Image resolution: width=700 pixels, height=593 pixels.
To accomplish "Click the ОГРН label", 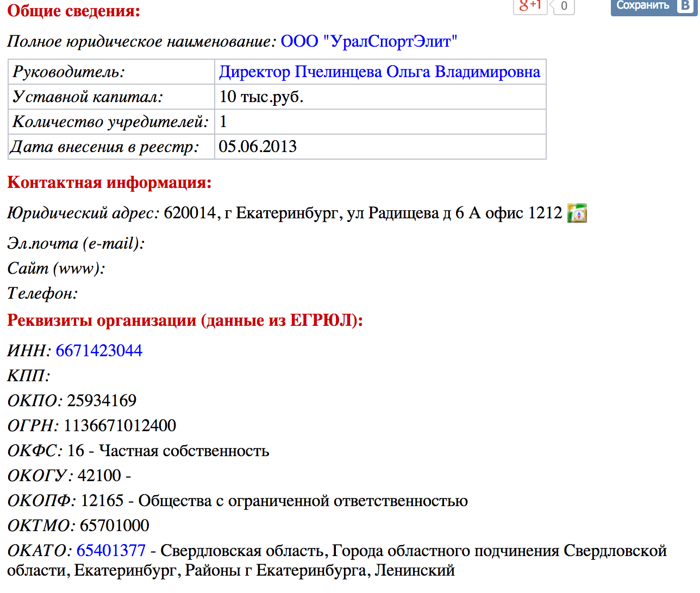I will tap(33, 426).
